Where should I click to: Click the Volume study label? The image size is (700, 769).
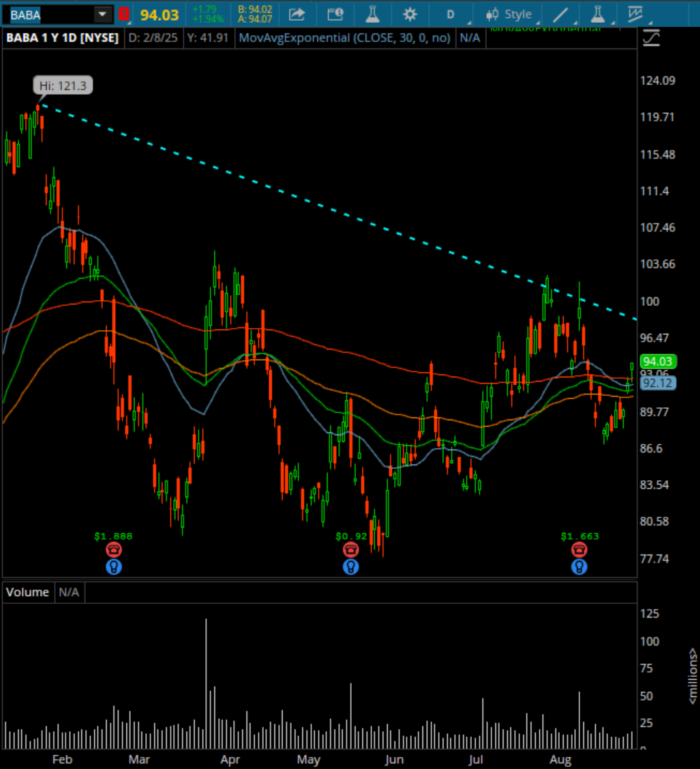[x=27, y=592]
